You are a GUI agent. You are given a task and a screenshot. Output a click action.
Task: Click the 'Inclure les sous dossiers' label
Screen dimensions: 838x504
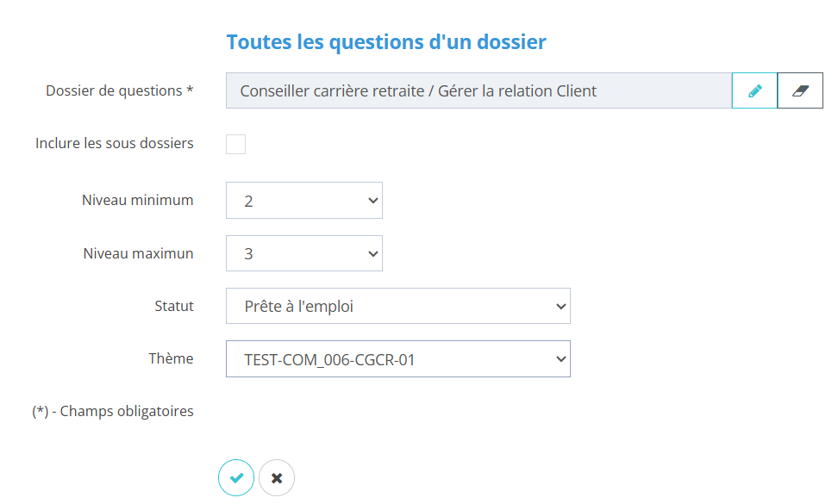(115, 143)
